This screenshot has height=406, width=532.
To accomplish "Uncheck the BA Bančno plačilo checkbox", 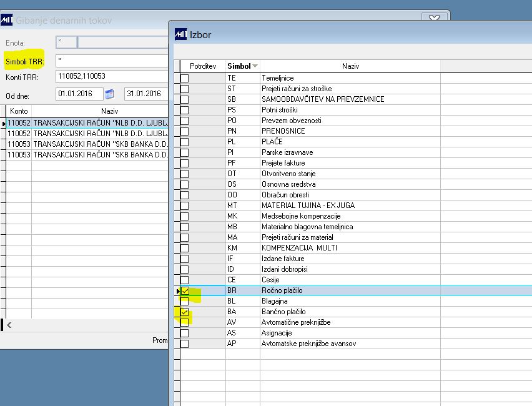I will (185, 312).
